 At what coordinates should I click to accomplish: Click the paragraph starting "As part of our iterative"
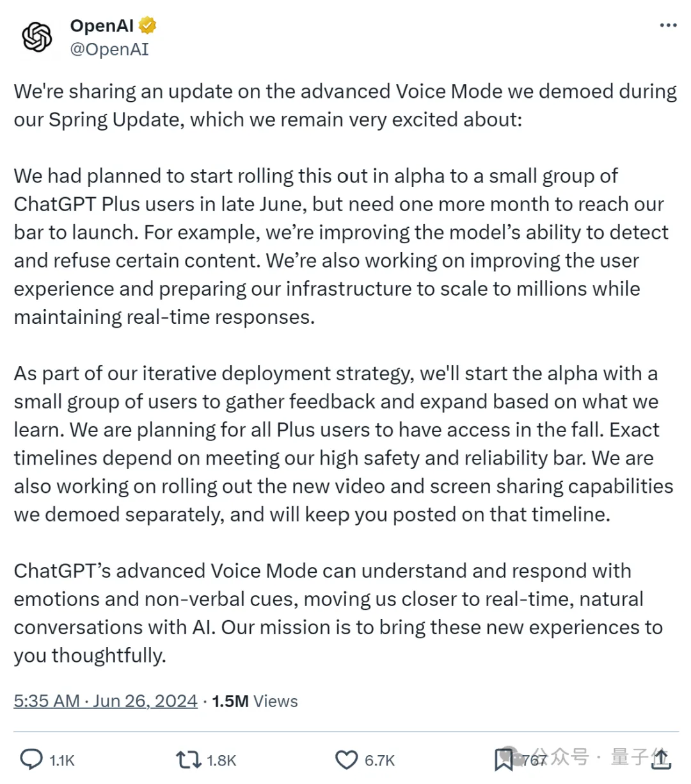coord(344,444)
